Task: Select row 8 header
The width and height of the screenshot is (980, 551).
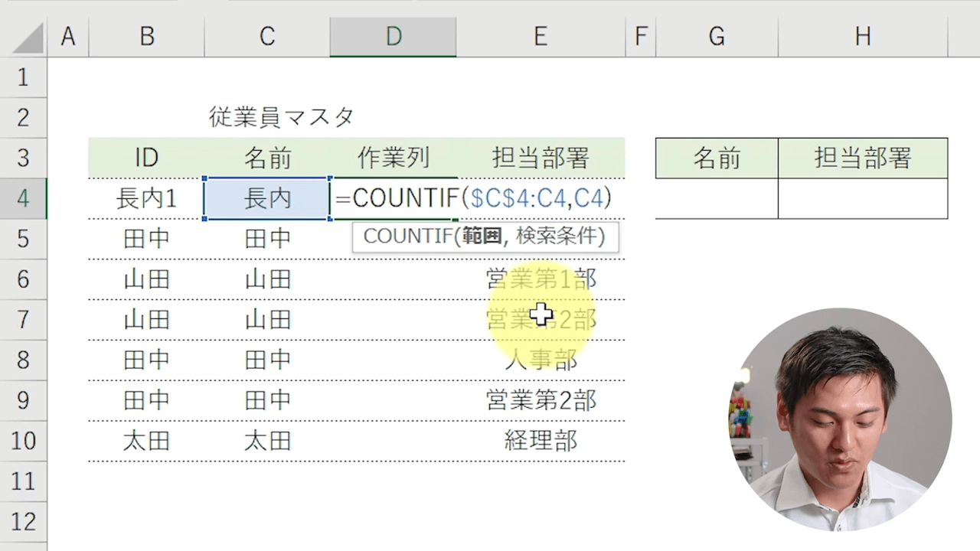Action: (23, 360)
